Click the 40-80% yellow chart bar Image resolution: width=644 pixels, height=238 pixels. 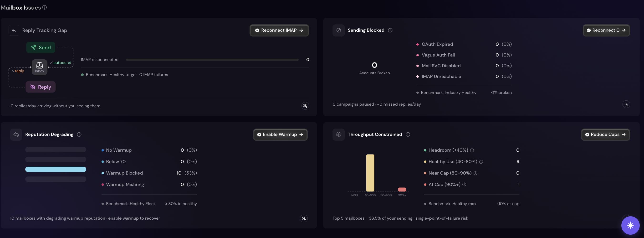click(370, 173)
